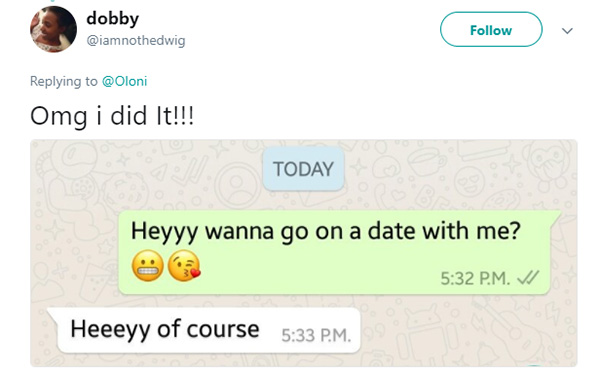This screenshot has height=373, width=600.
Task: Click the 5:32 P.M. timestamp
Action: click(475, 279)
